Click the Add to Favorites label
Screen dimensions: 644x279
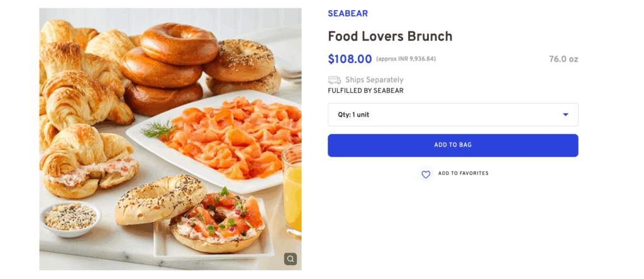coord(463,173)
